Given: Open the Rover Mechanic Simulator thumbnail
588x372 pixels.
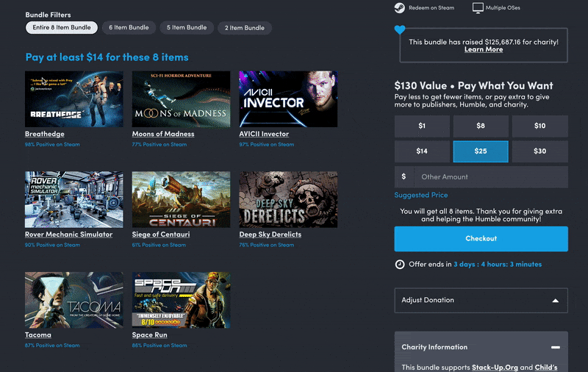Looking at the screenshot, I should point(74,199).
